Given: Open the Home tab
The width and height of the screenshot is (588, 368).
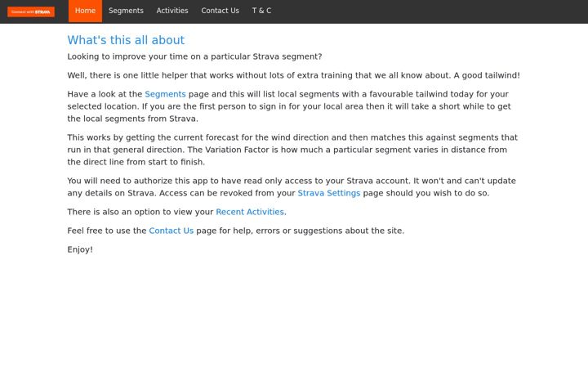Looking at the screenshot, I should pos(85,11).
